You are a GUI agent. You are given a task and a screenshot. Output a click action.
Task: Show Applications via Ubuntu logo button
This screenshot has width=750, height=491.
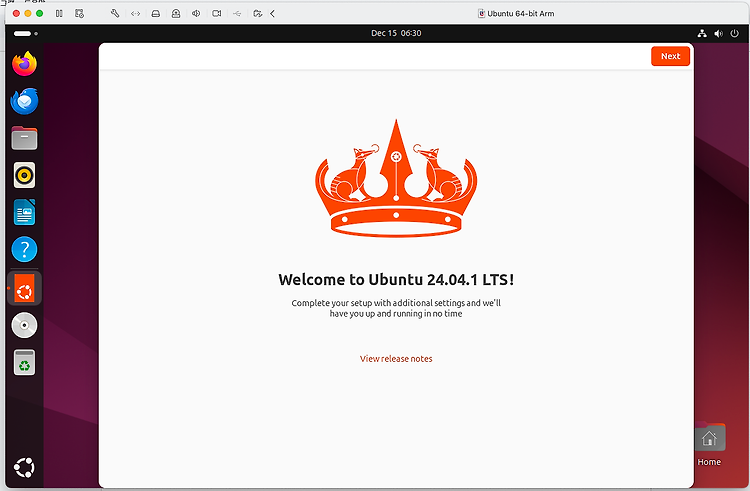(24, 467)
